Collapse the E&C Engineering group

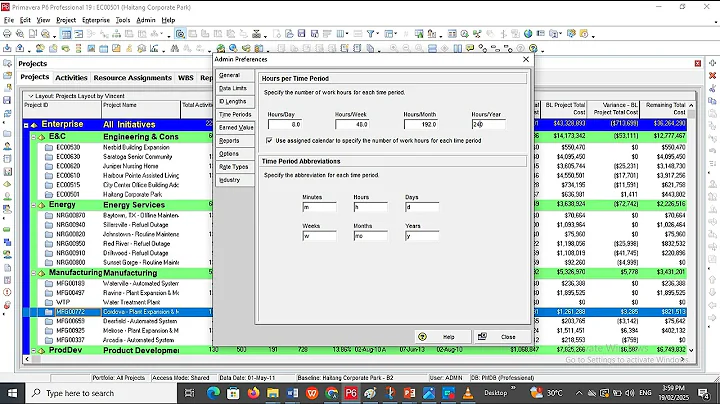pyautogui.click(x=34, y=137)
